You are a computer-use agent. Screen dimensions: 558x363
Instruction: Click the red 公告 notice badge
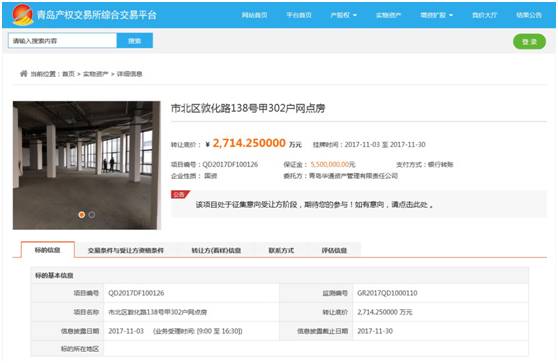pyautogui.click(x=180, y=194)
